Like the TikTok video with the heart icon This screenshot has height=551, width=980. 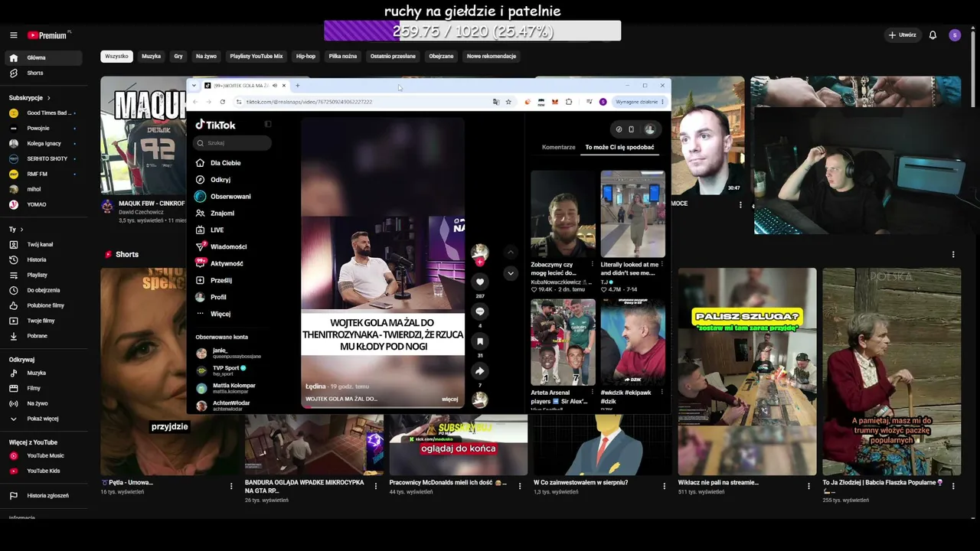pyautogui.click(x=480, y=282)
